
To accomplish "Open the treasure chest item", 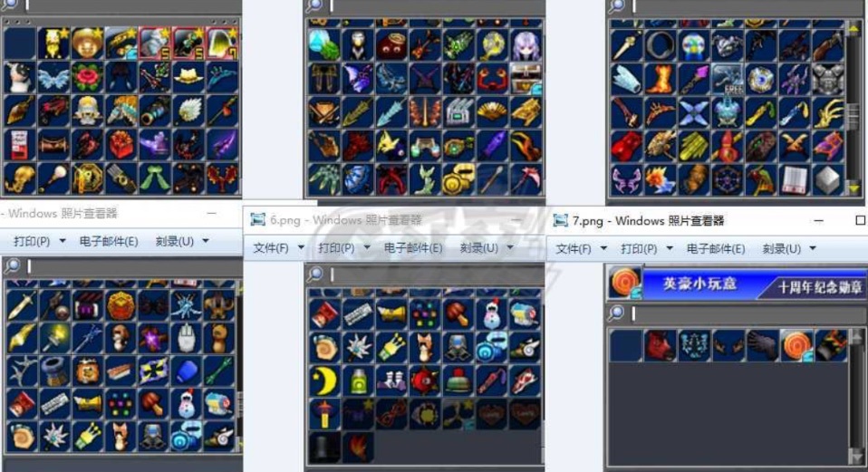I will (x=526, y=79).
